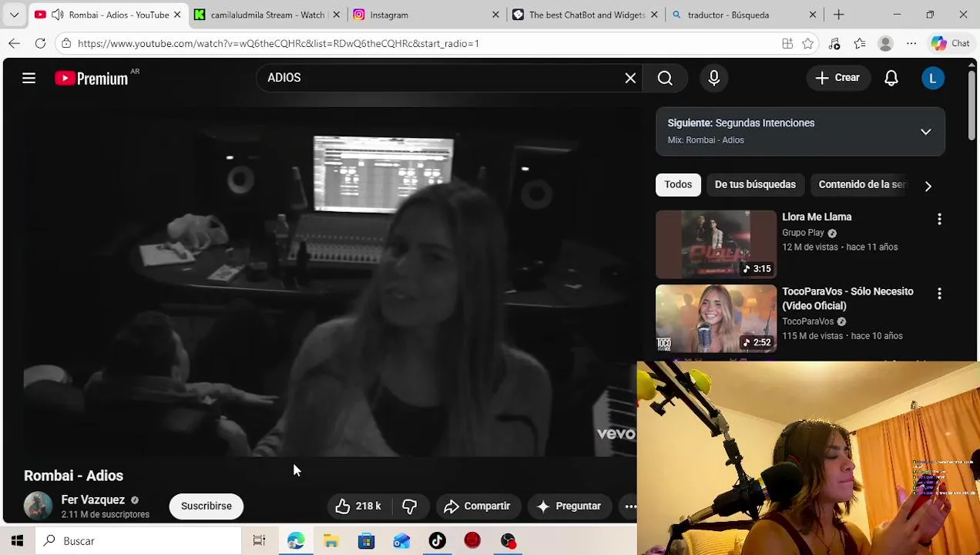Switch to traductor Búsqueda tab

click(x=745, y=15)
